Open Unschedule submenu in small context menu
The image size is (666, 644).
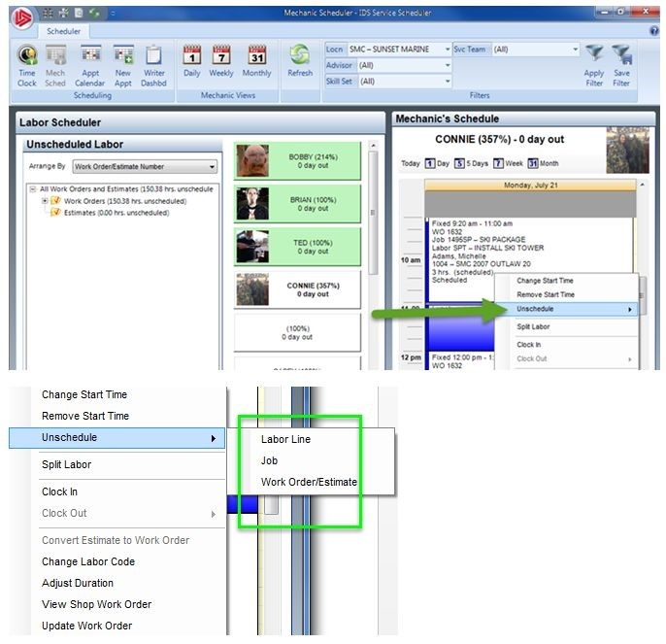coord(566,309)
